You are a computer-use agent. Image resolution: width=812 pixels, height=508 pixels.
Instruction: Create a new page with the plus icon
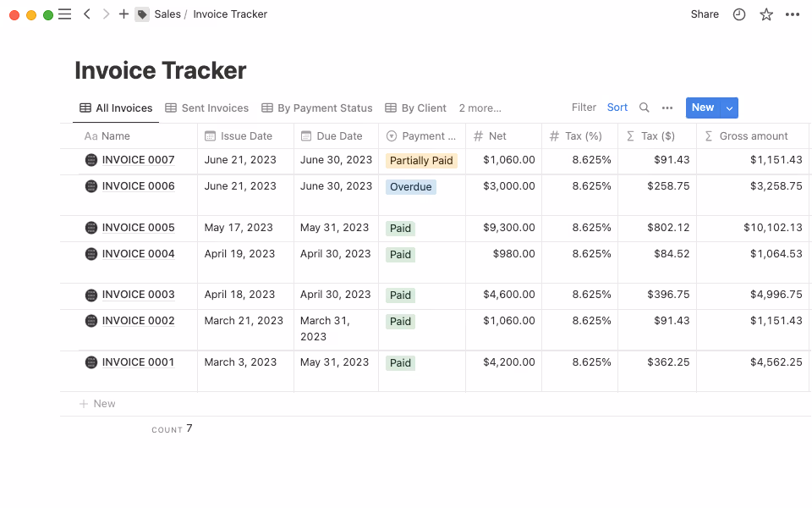tap(123, 14)
